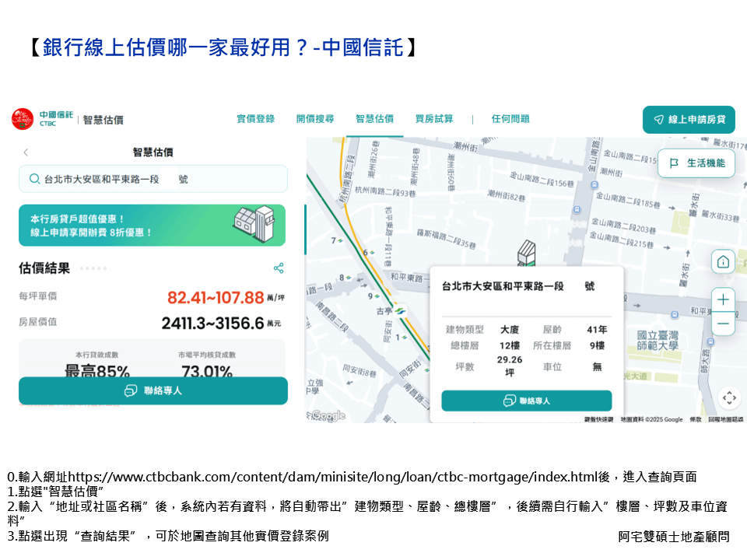Image resolution: width=747 pixels, height=560 pixels.
Task: Open the 任何問題 menu item
Action: [x=510, y=119]
